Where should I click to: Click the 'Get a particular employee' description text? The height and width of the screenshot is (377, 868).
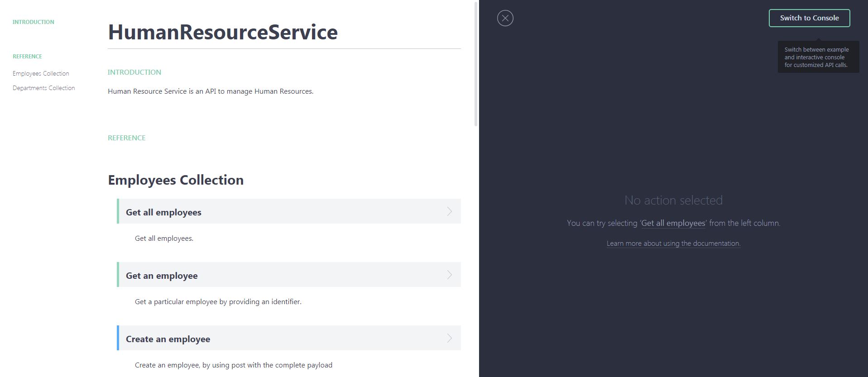click(218, 302)
